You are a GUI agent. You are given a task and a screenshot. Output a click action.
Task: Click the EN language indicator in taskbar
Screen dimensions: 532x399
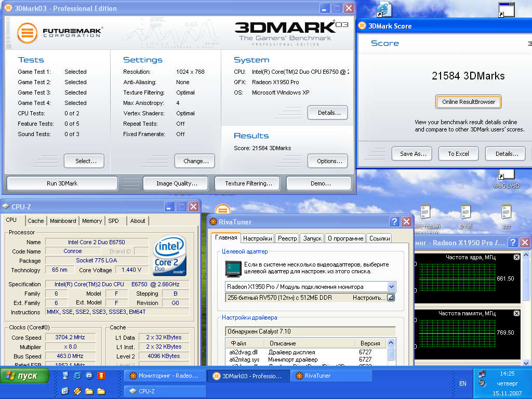[462, 383]
